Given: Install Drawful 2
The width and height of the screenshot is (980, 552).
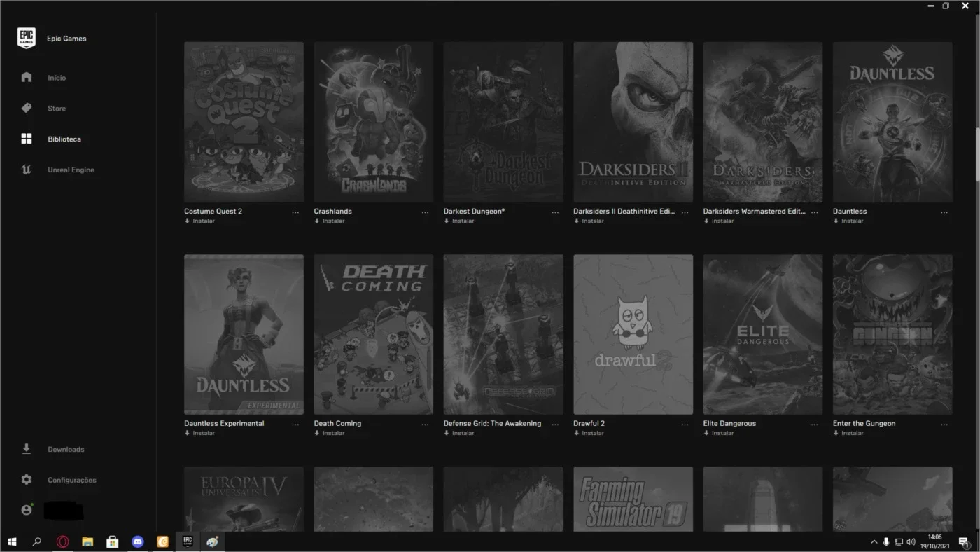Looking at the screenshot, I should coord(589,433).
